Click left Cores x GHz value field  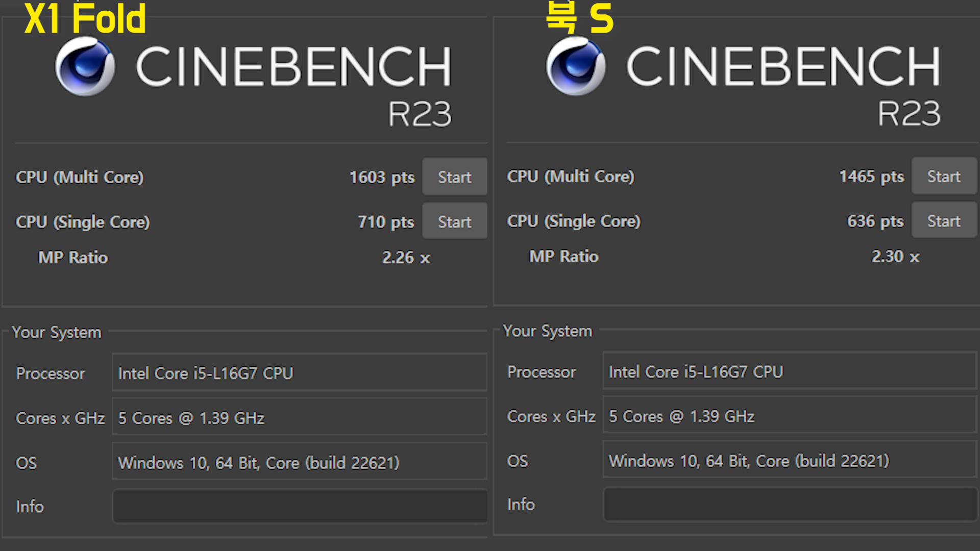click(300, 418)
